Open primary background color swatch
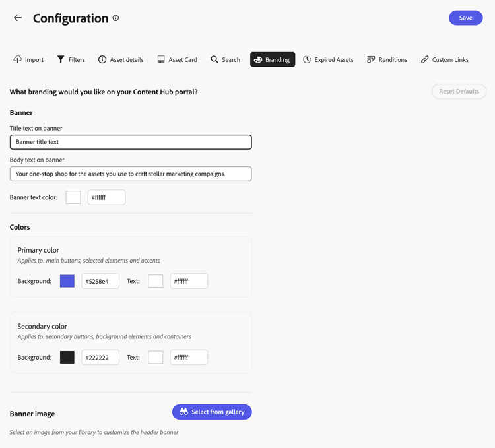This screenshot has width=495, height=448. (67, 281)
